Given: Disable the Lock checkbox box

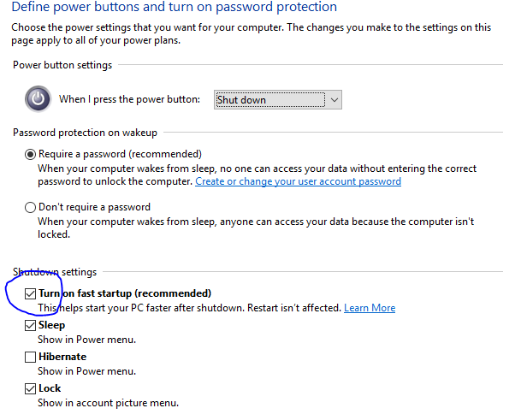Looking at the screenshot, I should 30,388.
